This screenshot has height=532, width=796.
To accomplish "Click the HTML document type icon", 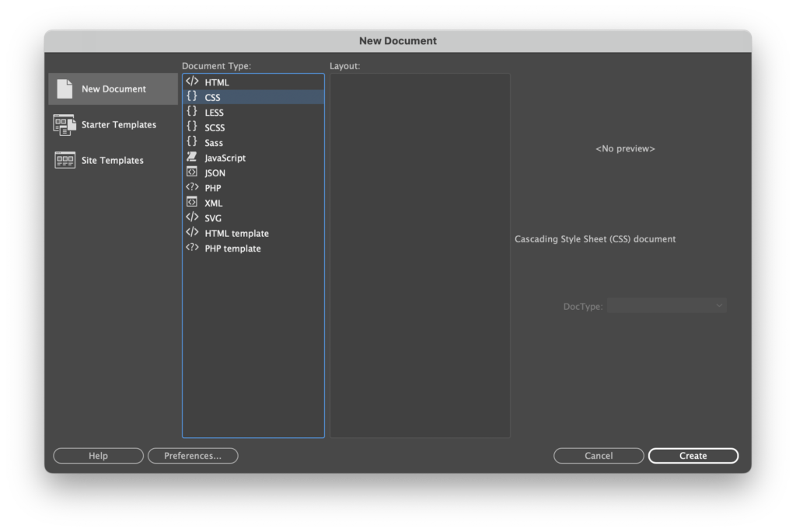I will (x=192, y=82).
